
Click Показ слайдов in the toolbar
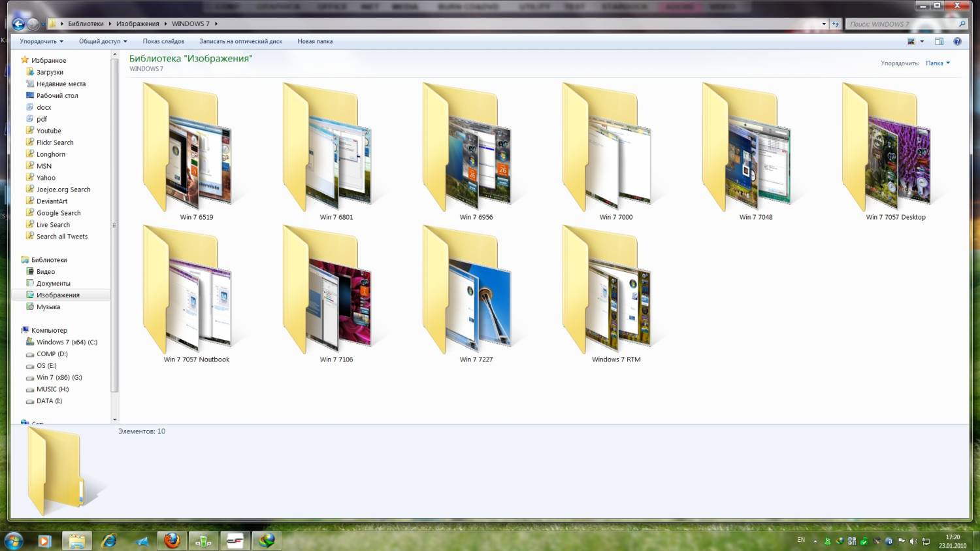163,41
